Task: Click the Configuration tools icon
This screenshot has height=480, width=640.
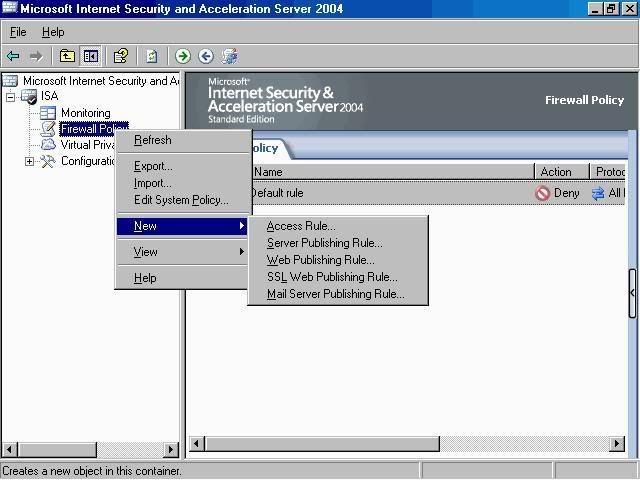Action: [48, 161]
